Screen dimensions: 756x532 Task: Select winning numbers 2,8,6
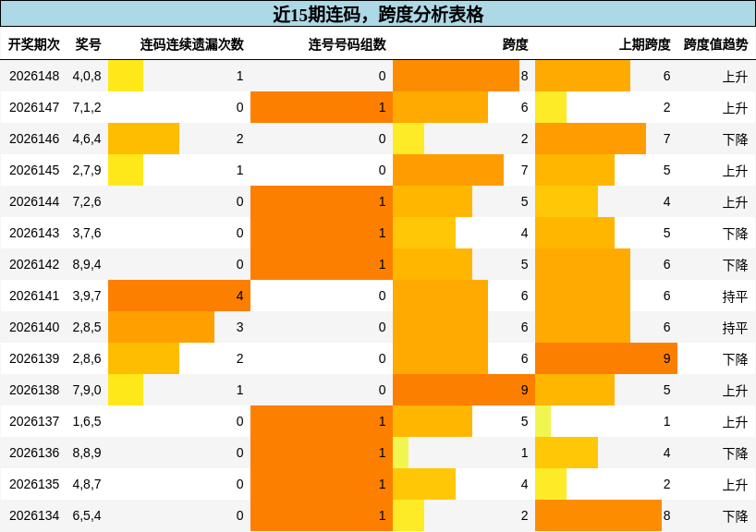coord(87,358)
